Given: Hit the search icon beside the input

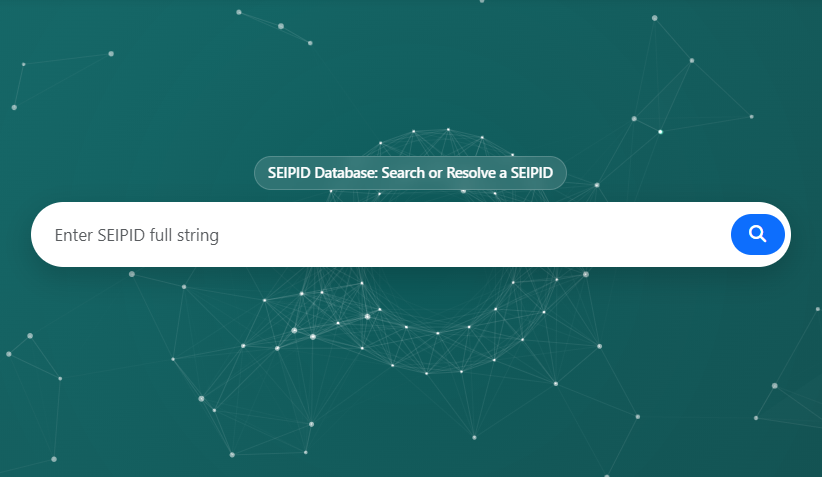Looking at the screenshot, I should point(757,234).
